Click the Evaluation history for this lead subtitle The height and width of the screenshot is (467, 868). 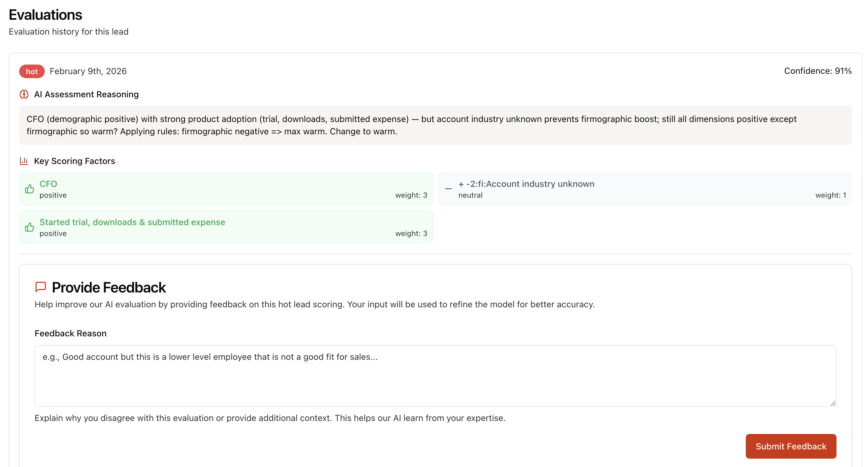tap(69, 32)
